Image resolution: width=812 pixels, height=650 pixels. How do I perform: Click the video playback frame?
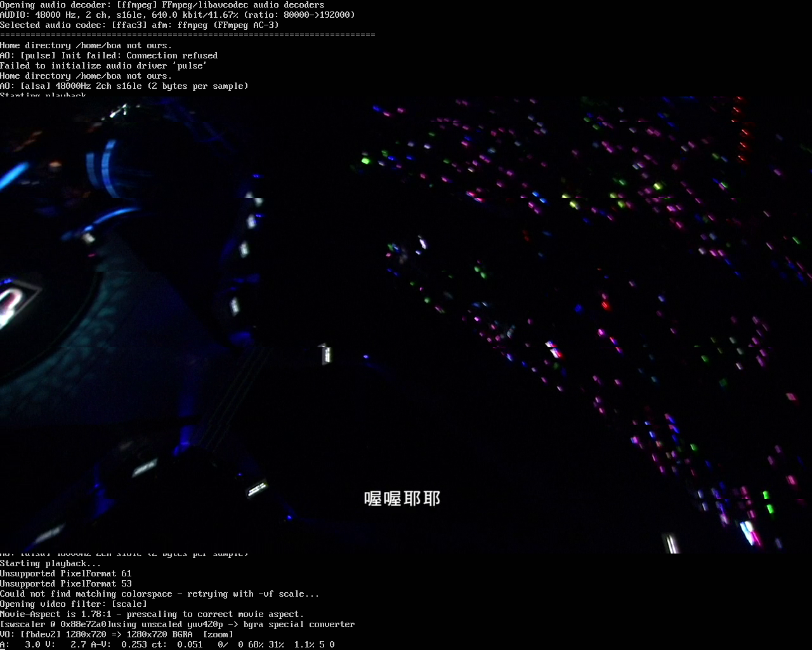(x=406, y=325)
